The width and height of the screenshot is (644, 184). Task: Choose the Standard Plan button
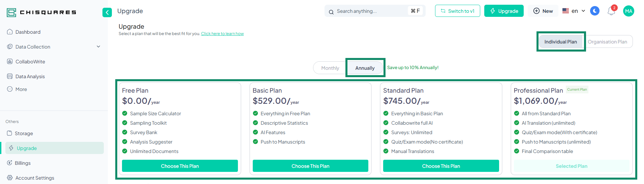441,166
